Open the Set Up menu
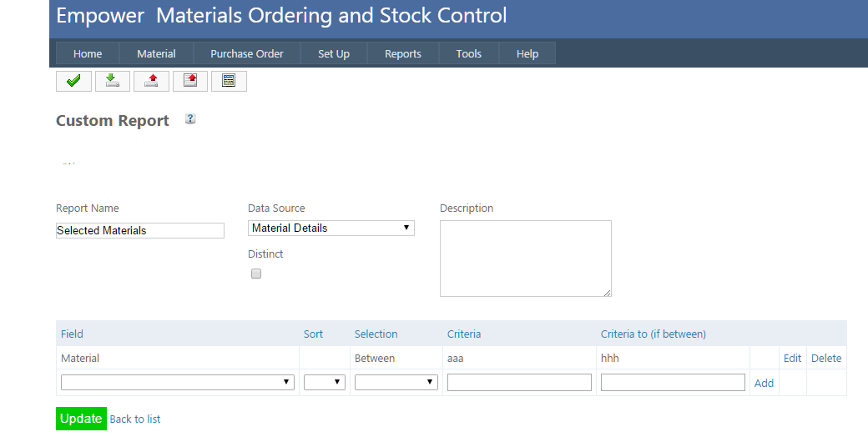The image size is (868, 447). coord(333,53)
